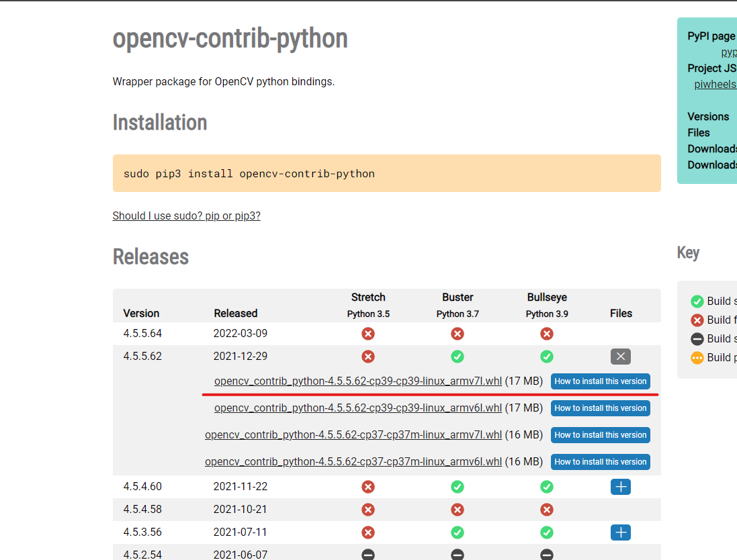Open the piwheels Project JSON link in the sidebar

click(715, 84)
